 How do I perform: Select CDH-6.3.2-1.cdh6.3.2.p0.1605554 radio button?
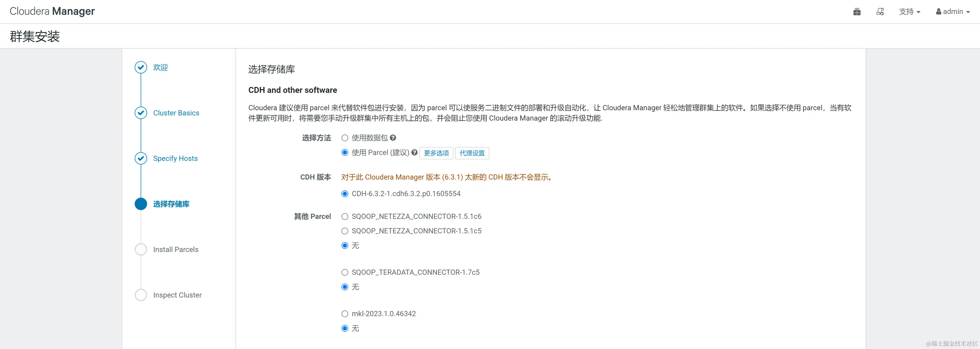[x=345, y=194]
